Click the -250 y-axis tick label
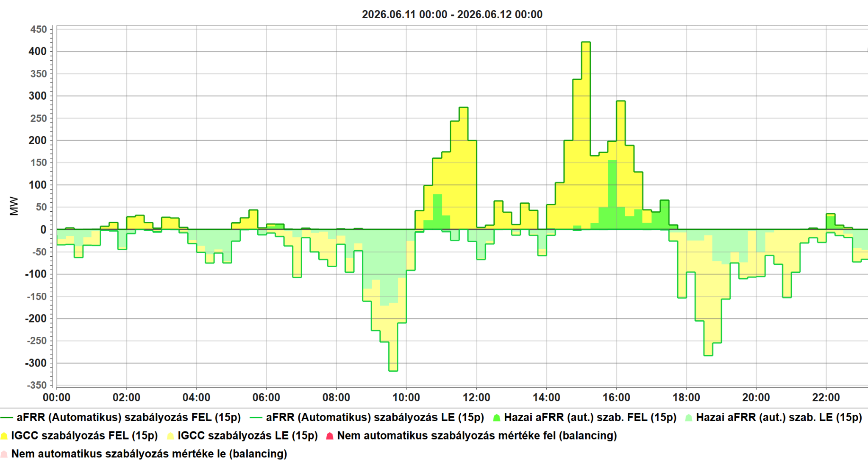 (x=37, y=341)
